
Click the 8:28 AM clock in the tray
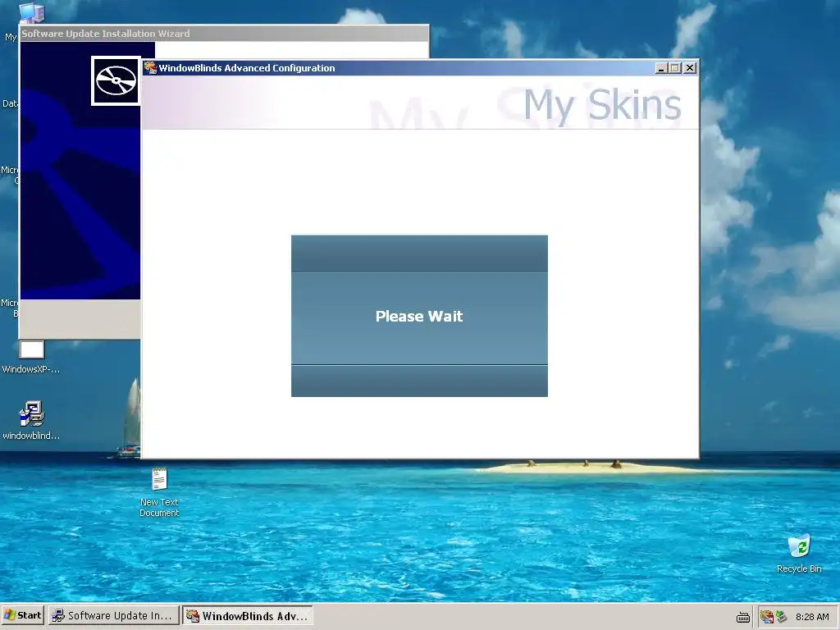click(x=812, y=617)
